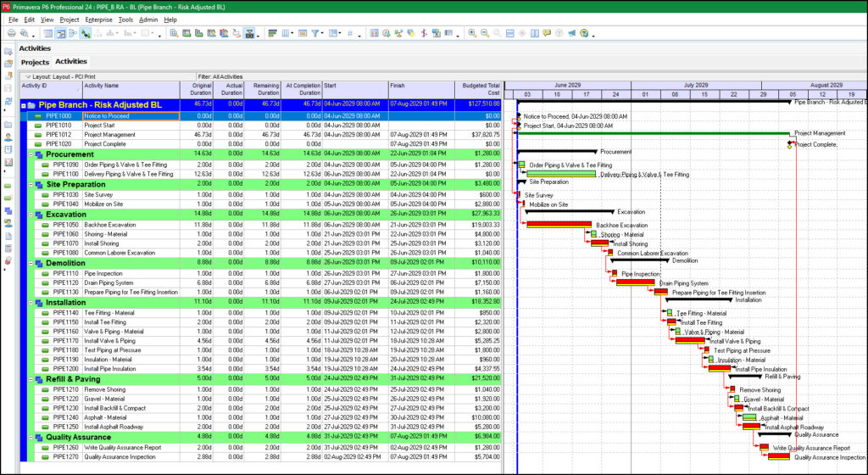
Task: Collapse the Pipe Branch - Risk Adjusted BL group
Action: [23, 105]
